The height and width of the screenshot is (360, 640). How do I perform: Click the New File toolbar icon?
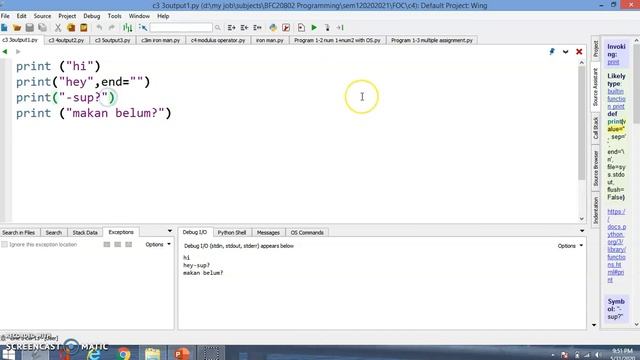pyautogui.click(x=4, y=27)
